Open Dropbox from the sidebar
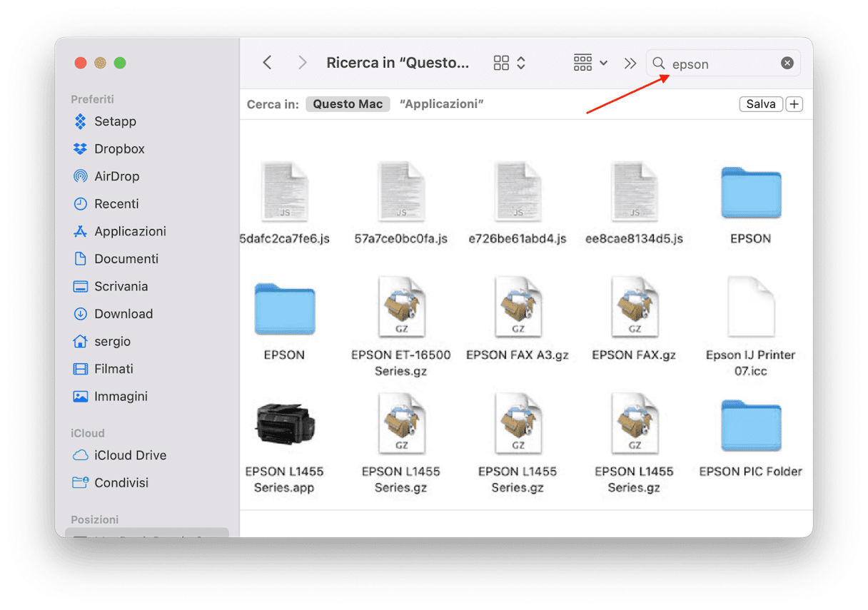The height and width of the screenshot is (610, 868). pyautogui.click(x=118, y=149)
